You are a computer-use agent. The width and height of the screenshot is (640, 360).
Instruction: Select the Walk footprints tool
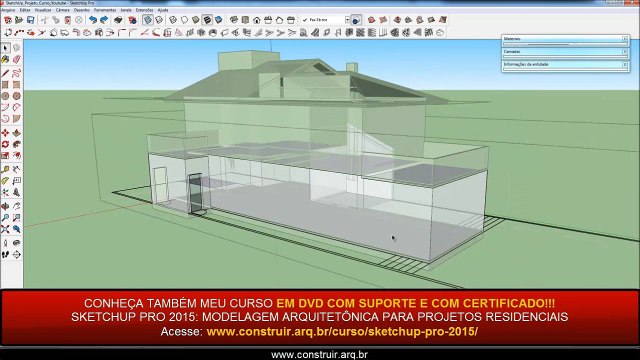pos(5,254)
